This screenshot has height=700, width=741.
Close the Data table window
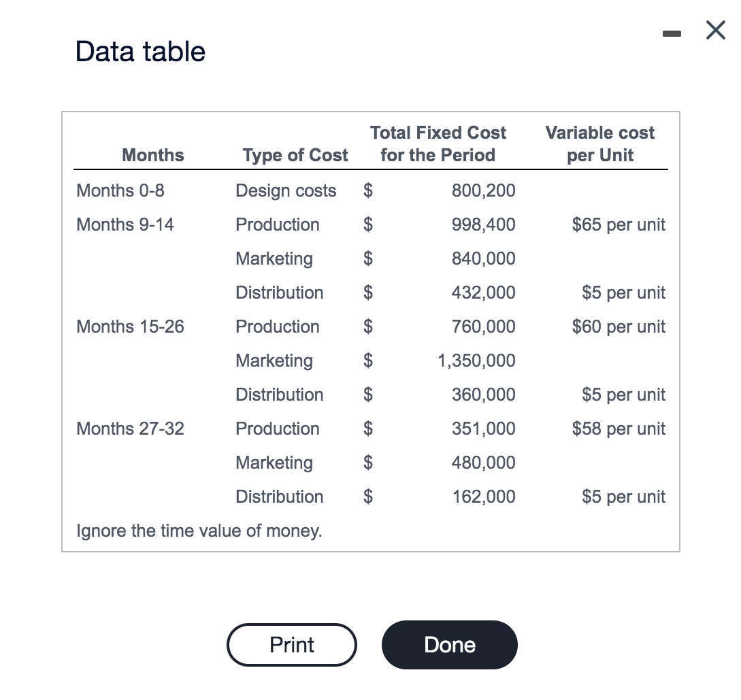click(x=714, y=31)
